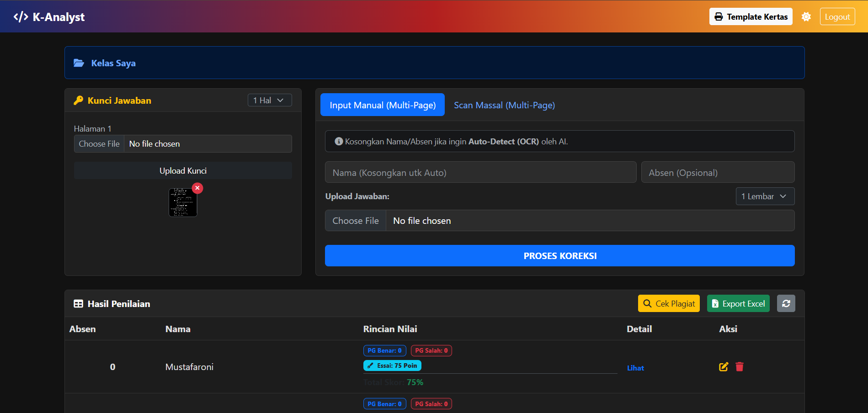
Task: Click the table icon beside Hasil Penilaian
Action: click(x=79, y=304)
